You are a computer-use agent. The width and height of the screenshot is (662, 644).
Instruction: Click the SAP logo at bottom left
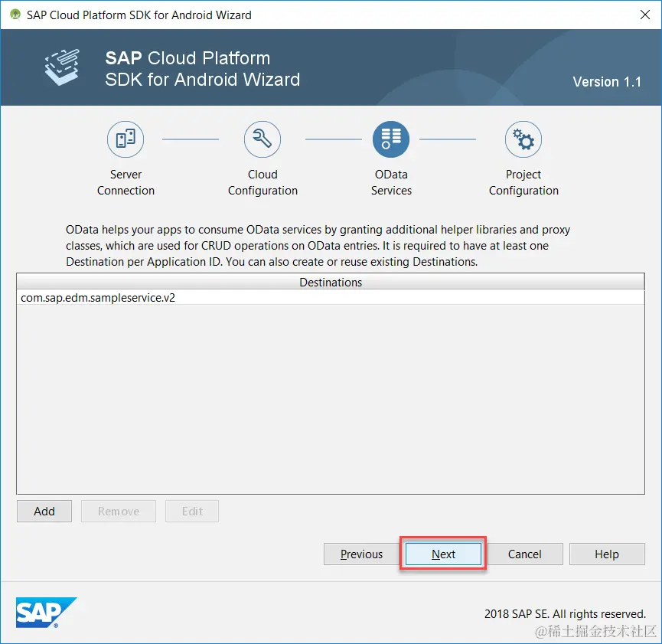pyautogui.click(x=47, y=613)
